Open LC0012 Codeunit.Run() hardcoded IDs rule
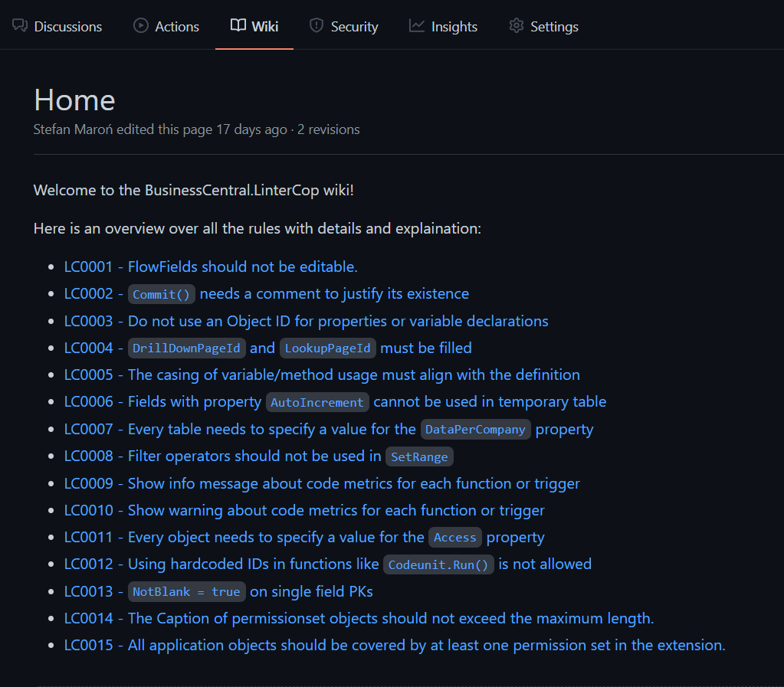The height and width of the screenshot is (687, 784). 327,564
